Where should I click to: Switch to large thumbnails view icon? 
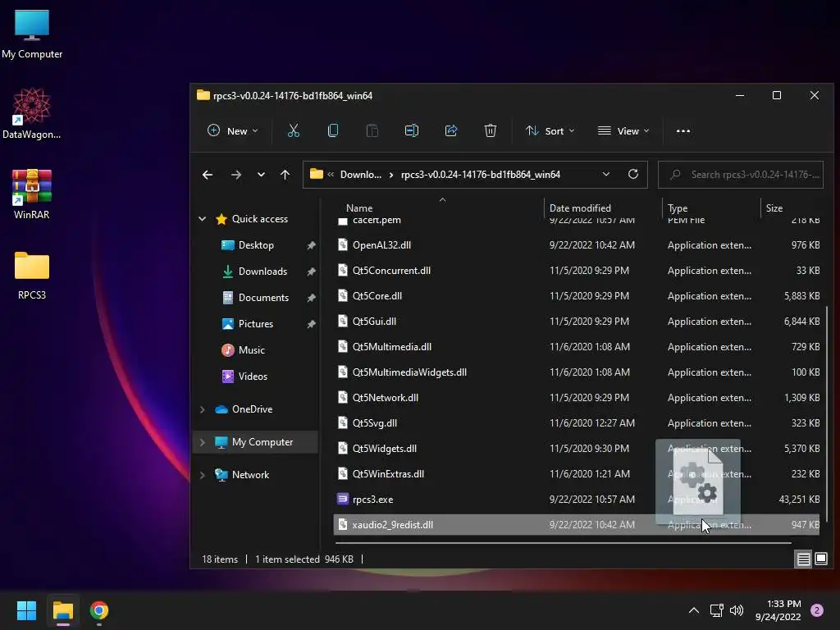(820, 559)
